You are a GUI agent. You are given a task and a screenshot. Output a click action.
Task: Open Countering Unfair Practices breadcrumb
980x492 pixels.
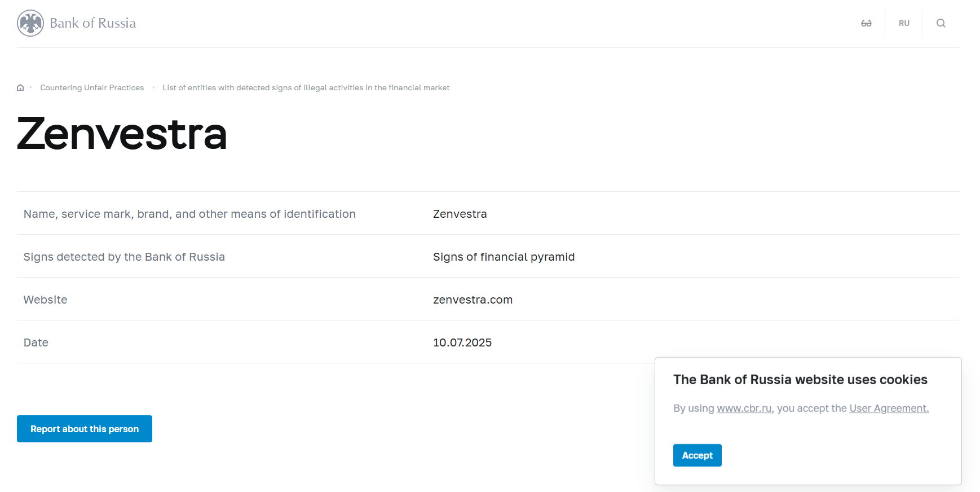(x=92, y=87)
